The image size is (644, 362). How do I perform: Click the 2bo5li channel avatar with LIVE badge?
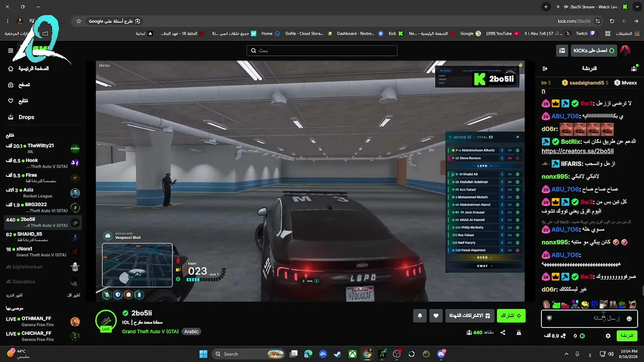coord(106,321)
